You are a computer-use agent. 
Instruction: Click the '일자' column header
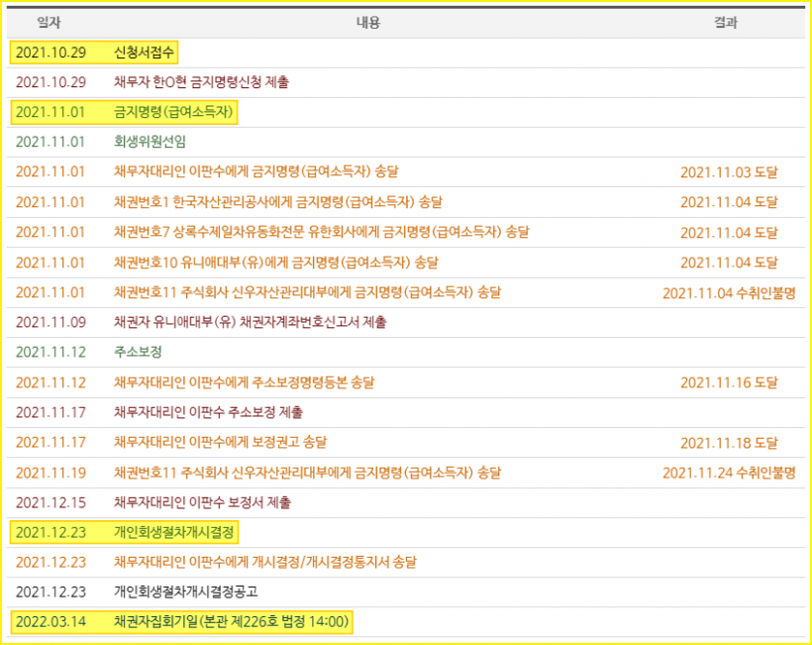[50, 22]
